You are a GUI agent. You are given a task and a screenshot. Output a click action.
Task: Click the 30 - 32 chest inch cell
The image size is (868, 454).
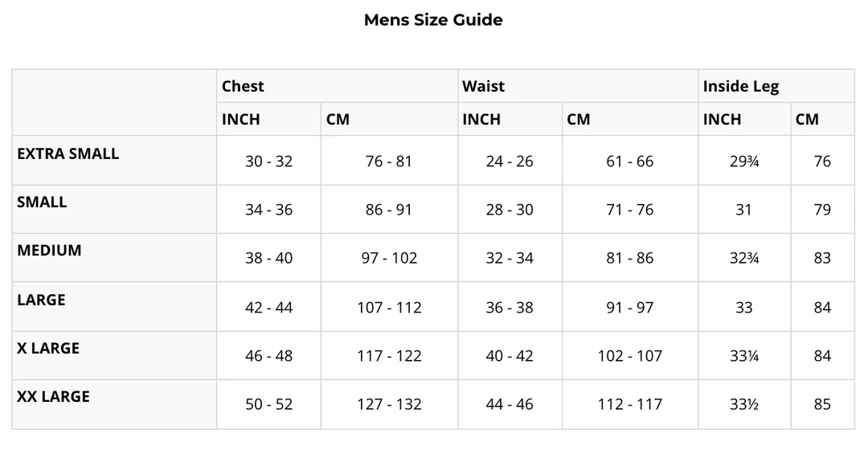pos(268,162)
